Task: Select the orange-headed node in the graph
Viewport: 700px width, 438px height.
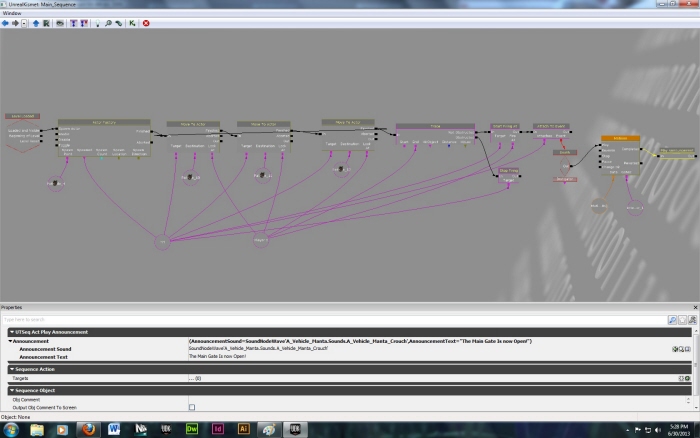Action: tap(620, 139)
